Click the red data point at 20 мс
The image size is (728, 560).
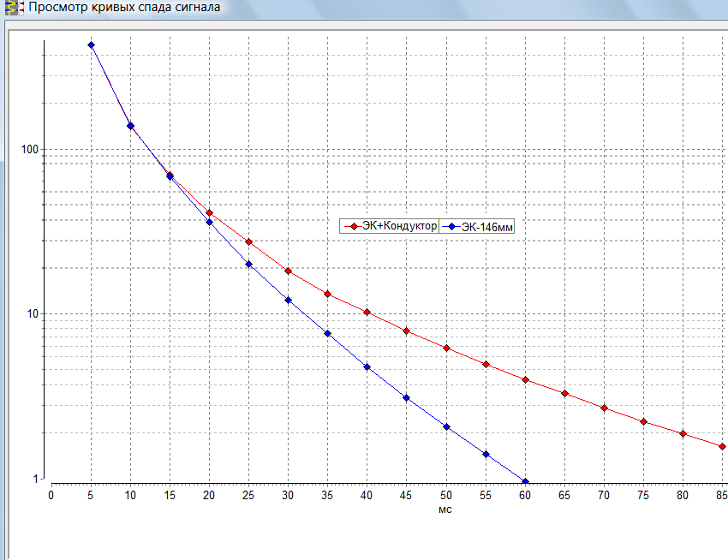(x=209, y=212)
